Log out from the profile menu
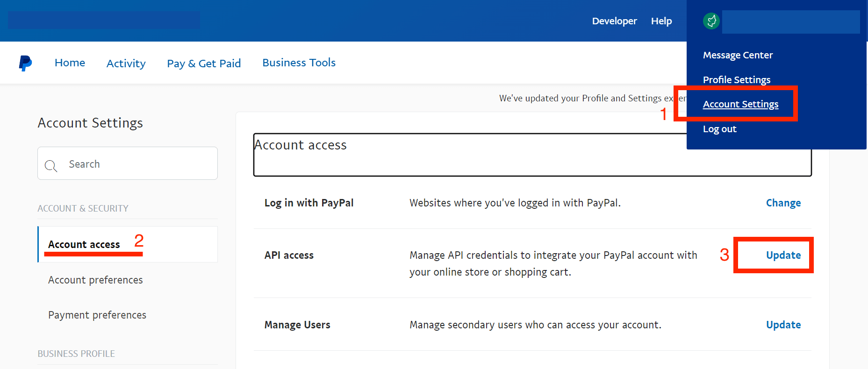The image size is (868, 369). (719, 129)
